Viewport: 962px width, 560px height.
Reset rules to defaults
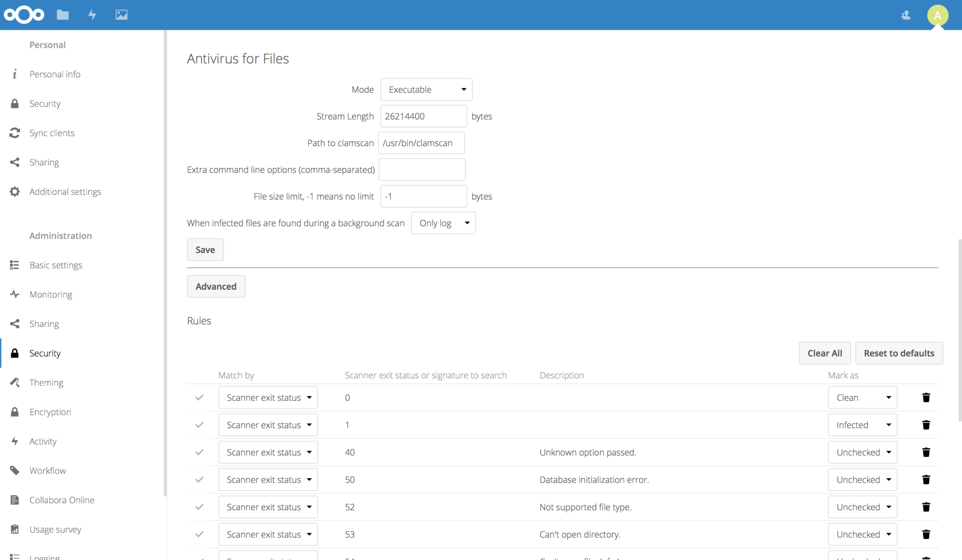[x=899, y=353]
